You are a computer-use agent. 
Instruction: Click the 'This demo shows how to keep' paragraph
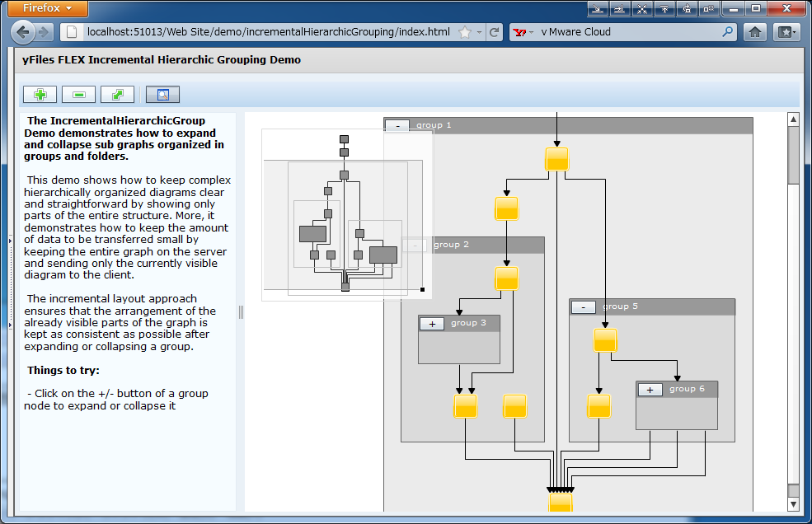coord(128,227)
